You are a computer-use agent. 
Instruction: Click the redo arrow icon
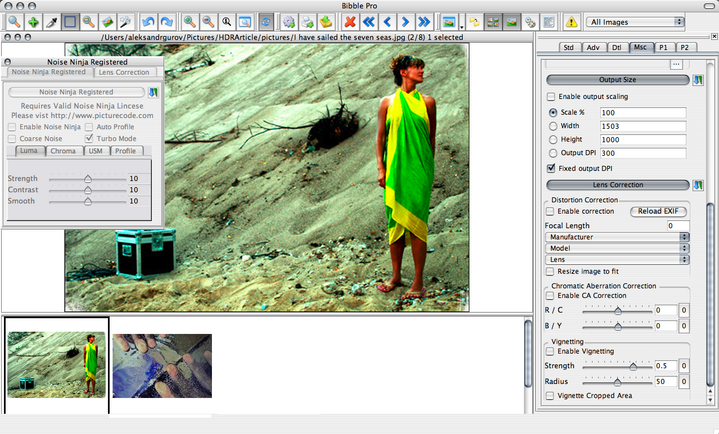coord(167,21)
